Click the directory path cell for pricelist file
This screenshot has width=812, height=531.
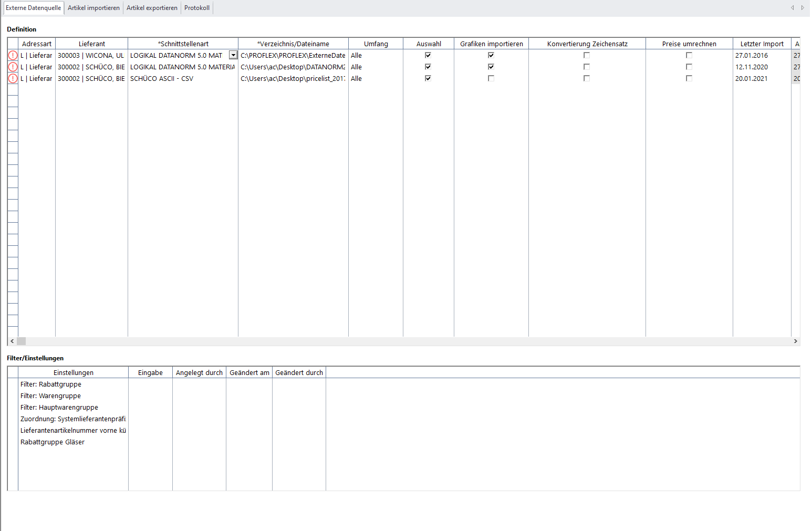(293, 78)
